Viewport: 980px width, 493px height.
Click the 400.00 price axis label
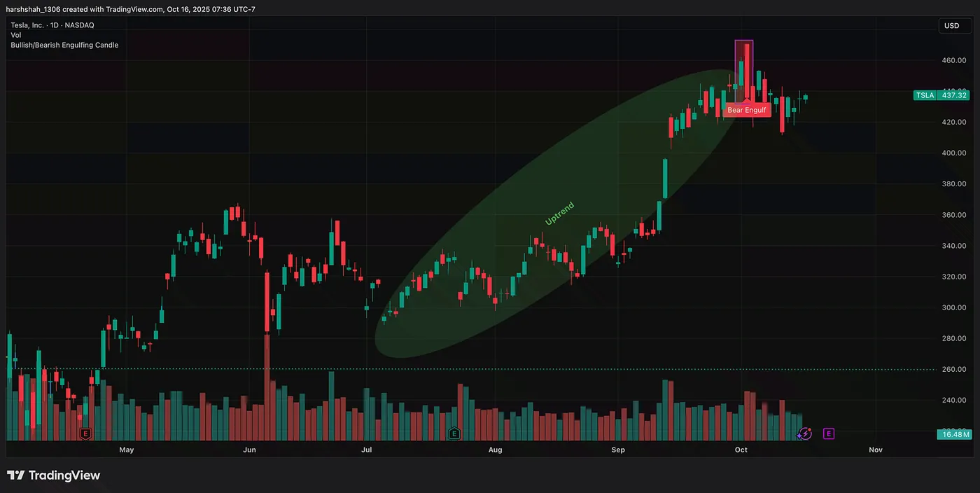[953, 153]
